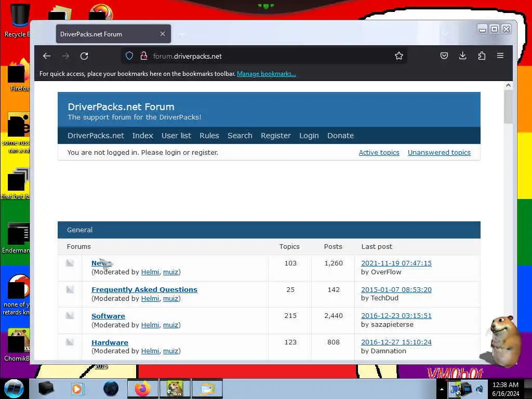Viewport: 532px width, 399px height.
Task: Open last post 2015-01-07 08:53:20
Action: click(396, 290)
